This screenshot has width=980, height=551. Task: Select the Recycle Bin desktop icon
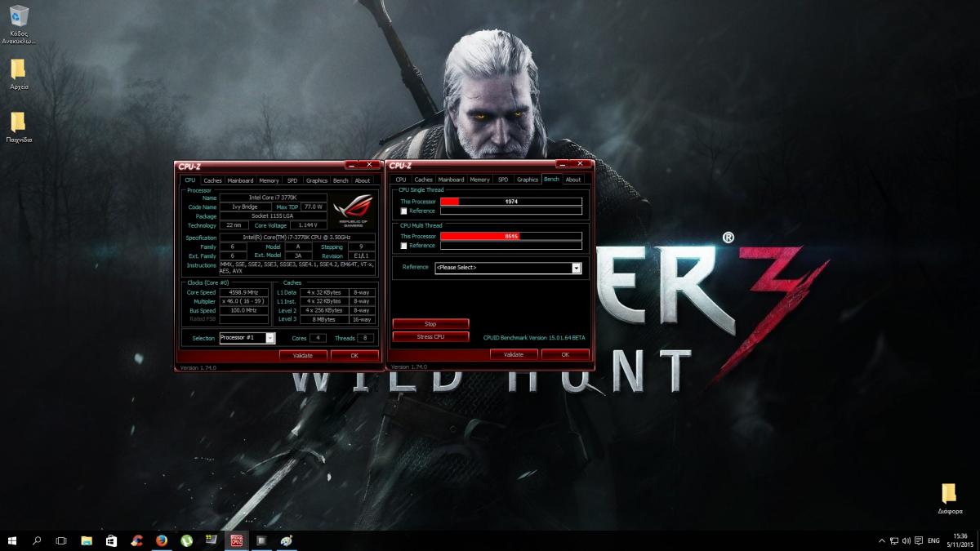(18, 25)
